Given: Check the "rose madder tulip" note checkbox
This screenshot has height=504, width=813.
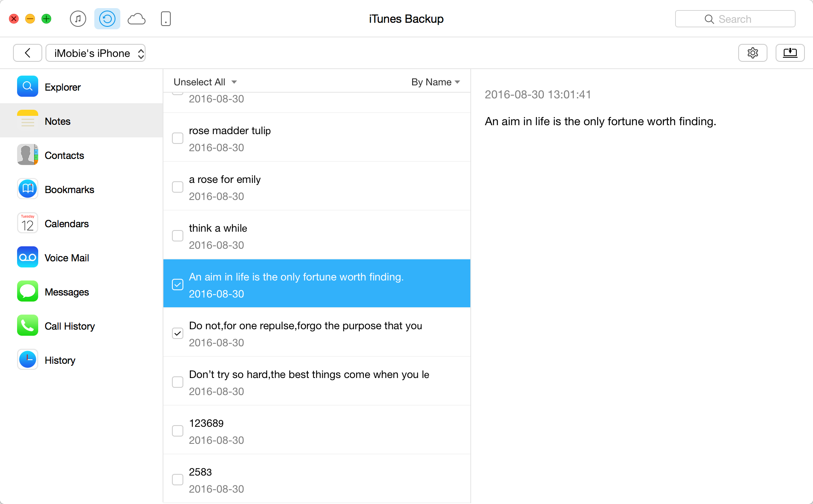Looking at the screenshot, I should click(x=178, y=138).
